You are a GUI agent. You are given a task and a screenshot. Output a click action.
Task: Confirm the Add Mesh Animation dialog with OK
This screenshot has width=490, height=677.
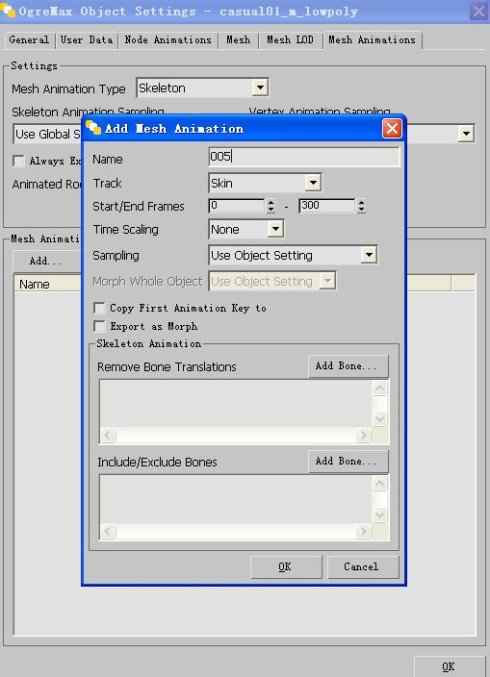click(x=286, y=567)
